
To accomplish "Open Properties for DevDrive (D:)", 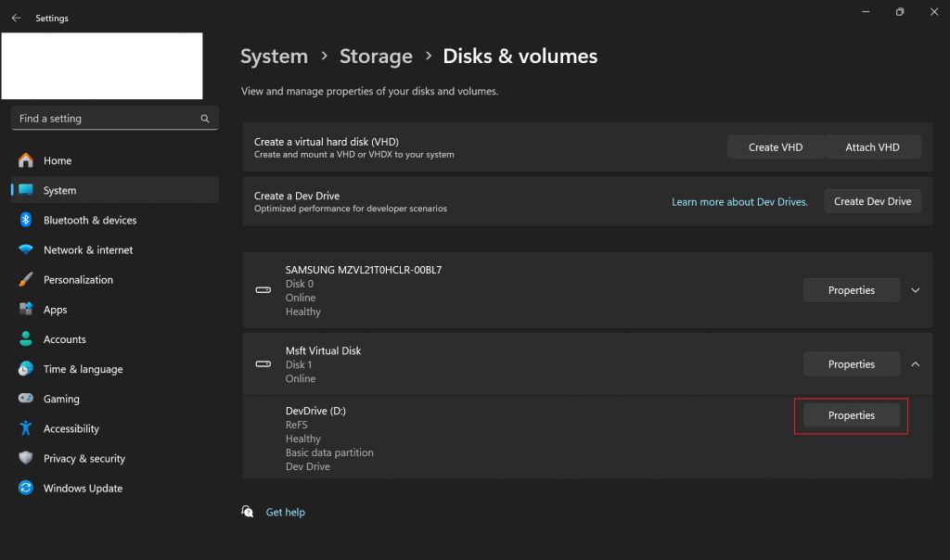I will click(x=851, y=415).
